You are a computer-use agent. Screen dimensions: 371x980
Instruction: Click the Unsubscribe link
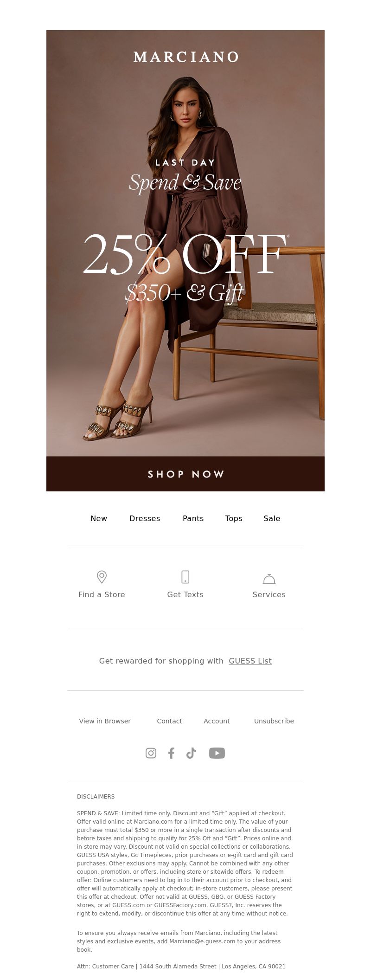274,721
